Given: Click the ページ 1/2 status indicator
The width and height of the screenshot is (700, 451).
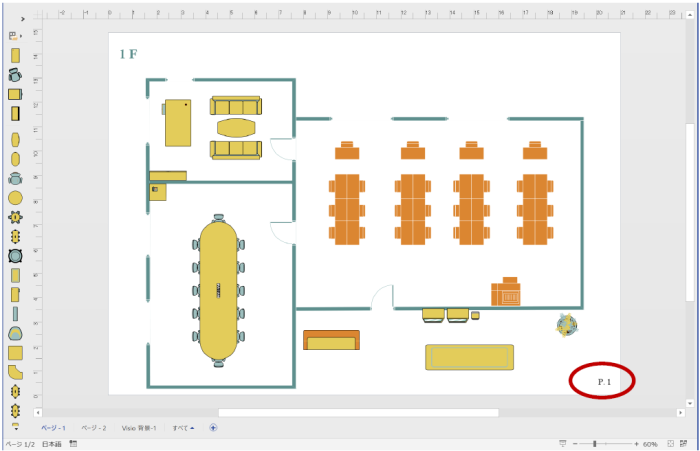Looking at the screenshot, I should point(20,443).
